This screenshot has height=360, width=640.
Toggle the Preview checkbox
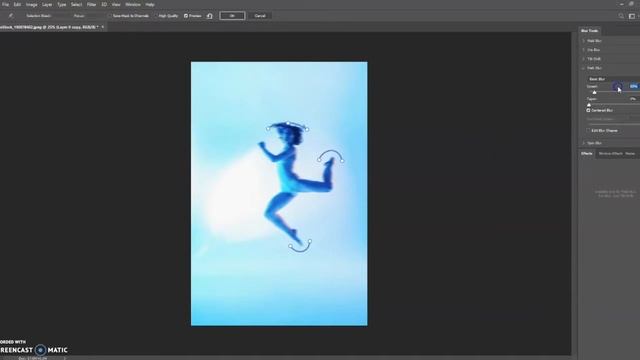[186, 16]
